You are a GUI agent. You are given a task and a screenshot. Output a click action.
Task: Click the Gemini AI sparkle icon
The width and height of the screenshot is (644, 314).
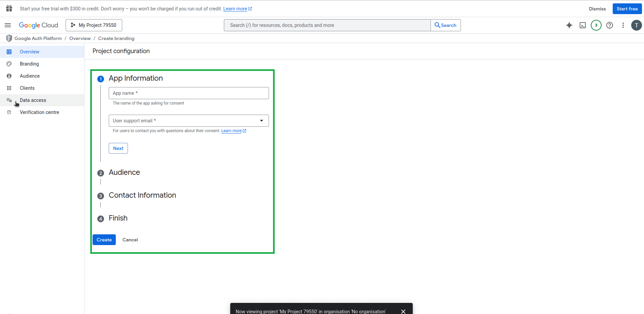pos(569,25)
